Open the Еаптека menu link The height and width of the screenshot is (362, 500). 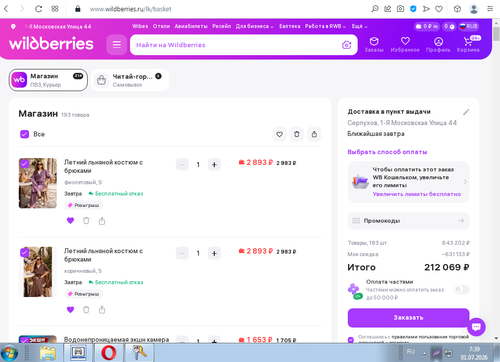(x=289, y=26)
